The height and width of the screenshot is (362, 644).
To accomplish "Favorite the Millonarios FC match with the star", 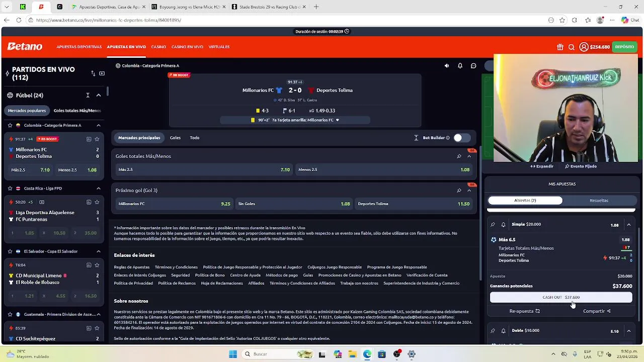I will click(97, 139).
